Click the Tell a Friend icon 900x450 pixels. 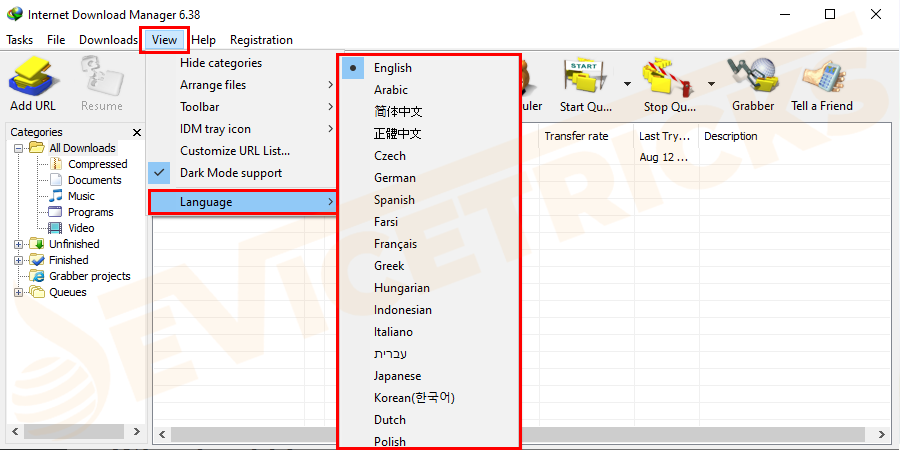click(x=822, y=76)
